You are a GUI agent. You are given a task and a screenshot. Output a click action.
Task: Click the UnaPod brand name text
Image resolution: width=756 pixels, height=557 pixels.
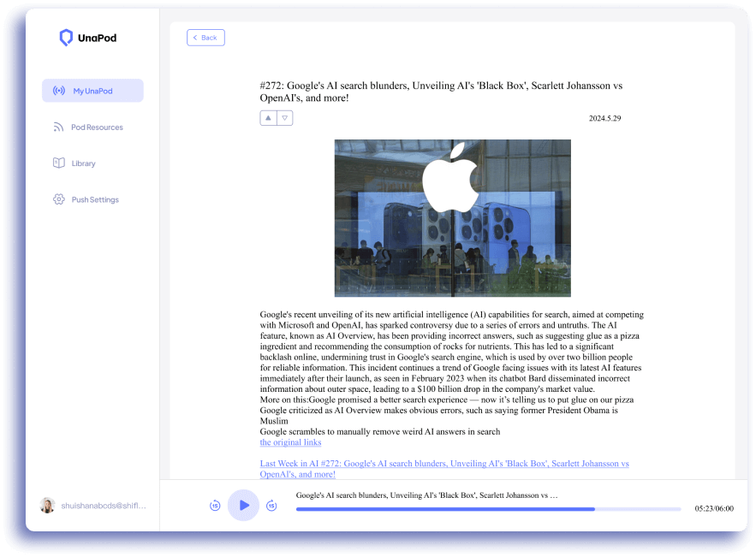click(97, 38)
